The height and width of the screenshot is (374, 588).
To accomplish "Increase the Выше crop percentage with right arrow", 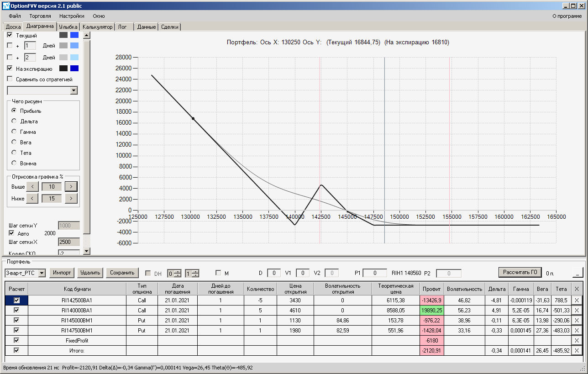I will 71,186.
